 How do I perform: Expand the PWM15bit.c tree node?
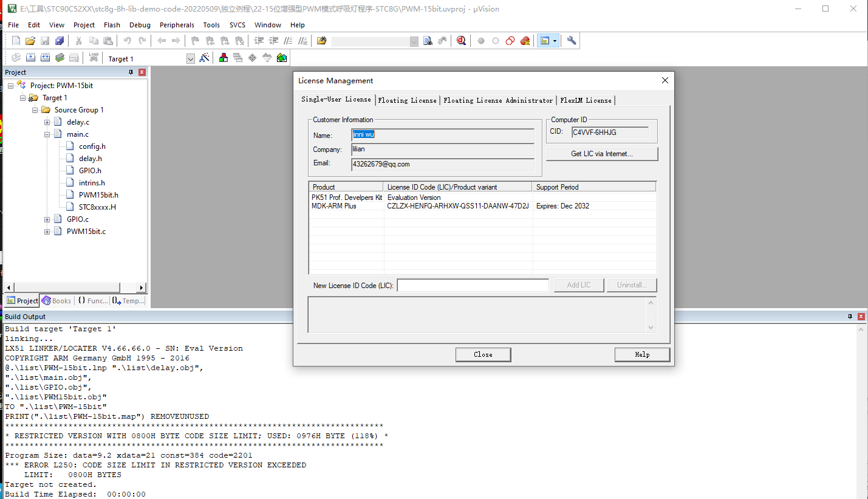[x=47, y=232]
